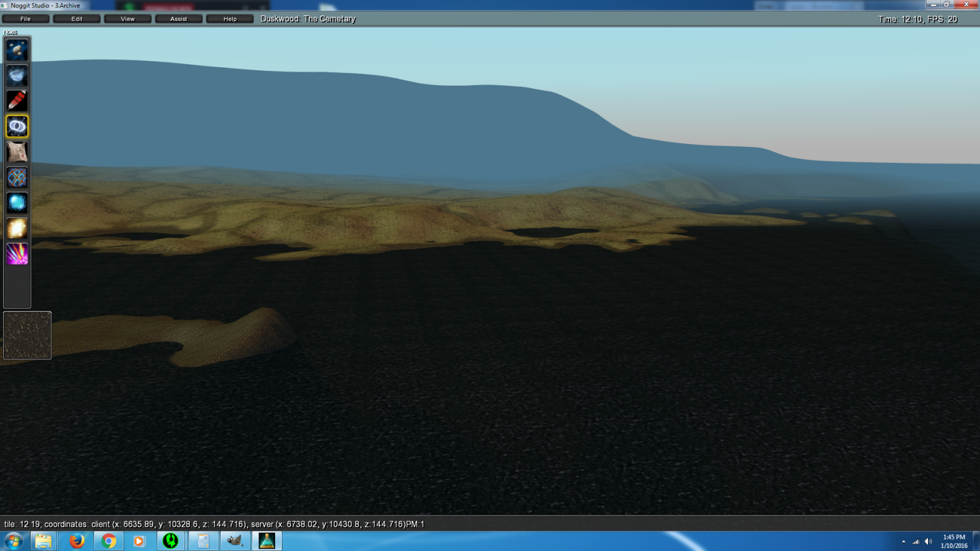Open the Help menu
The height and width of the screenshot is (551, 980).
230,19
